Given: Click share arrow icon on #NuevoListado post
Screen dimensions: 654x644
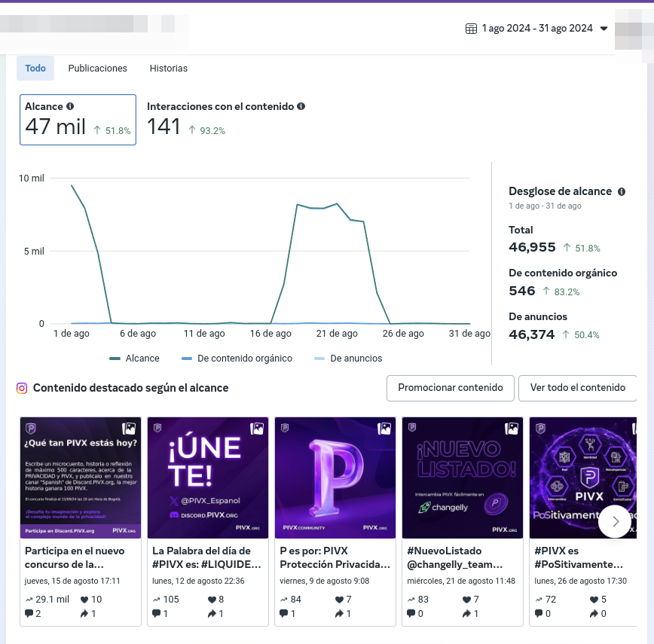Looking at the screenshot, I should (x=466, y=614).
